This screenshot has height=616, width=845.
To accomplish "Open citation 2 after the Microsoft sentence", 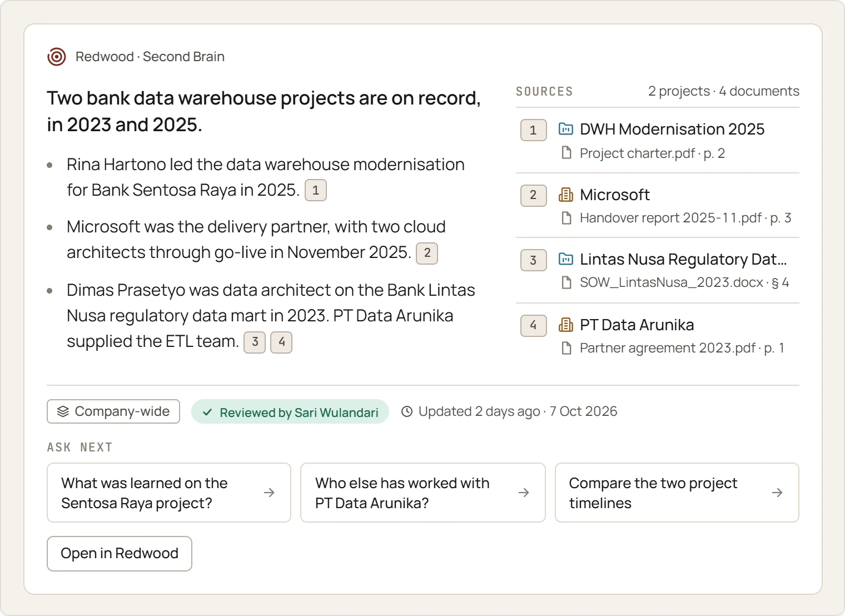I will click(427, 253).
